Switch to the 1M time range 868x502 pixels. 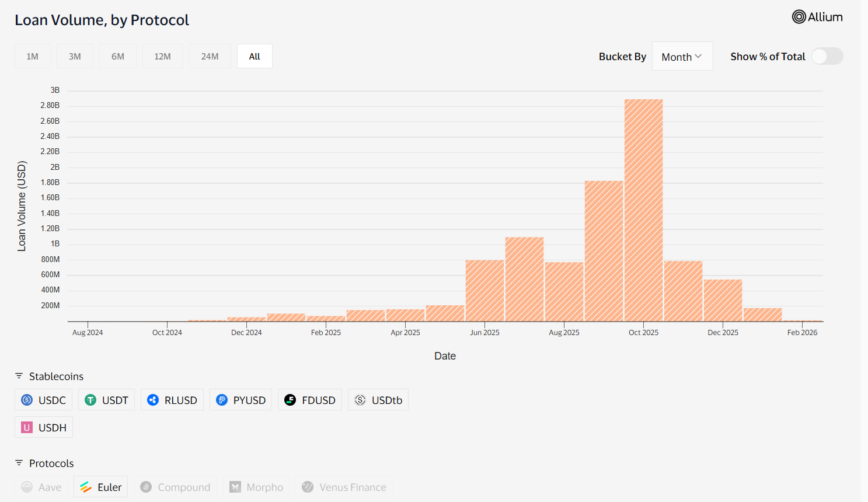[32, 56]
